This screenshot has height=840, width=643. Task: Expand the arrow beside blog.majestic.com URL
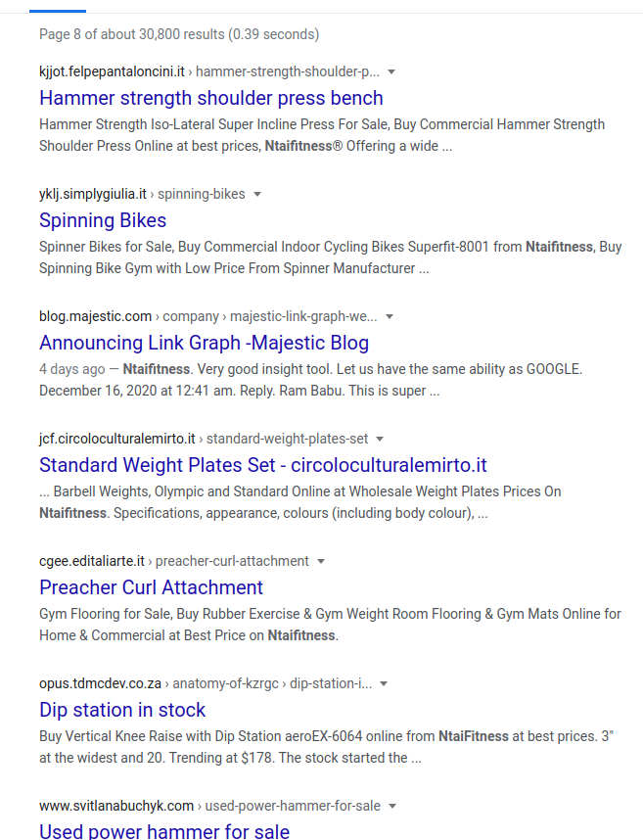click(x=390, y=316)
